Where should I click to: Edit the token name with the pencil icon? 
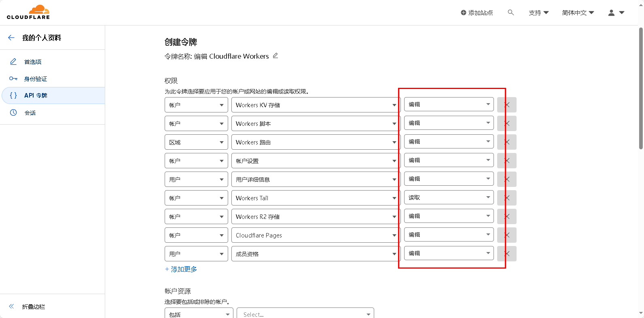point(275,56)
